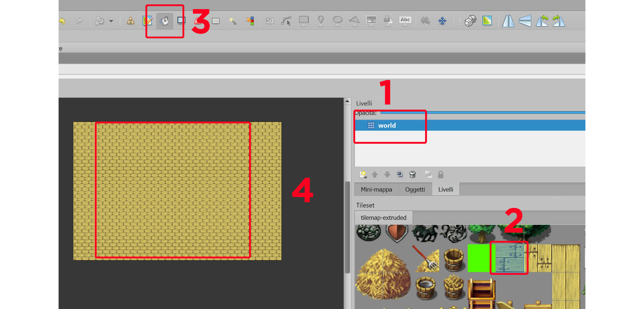
Task: Rotate the stamp right
Action: tap(559, 21)
